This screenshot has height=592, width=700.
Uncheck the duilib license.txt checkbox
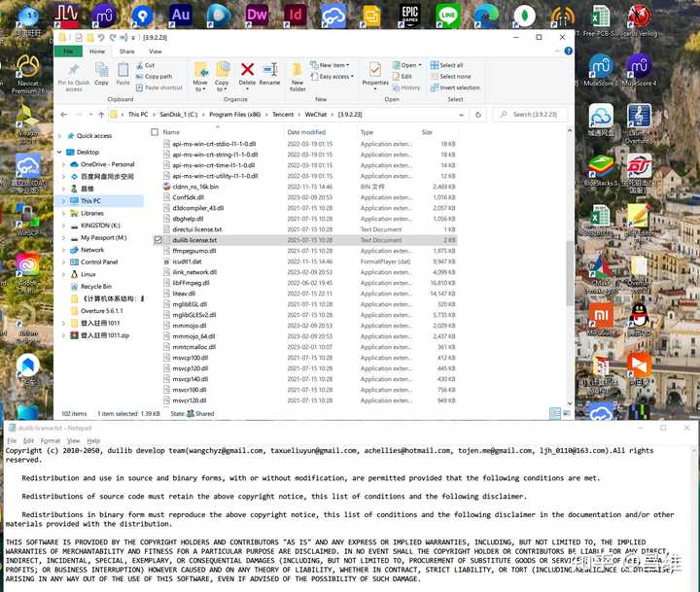click(157, 240)
